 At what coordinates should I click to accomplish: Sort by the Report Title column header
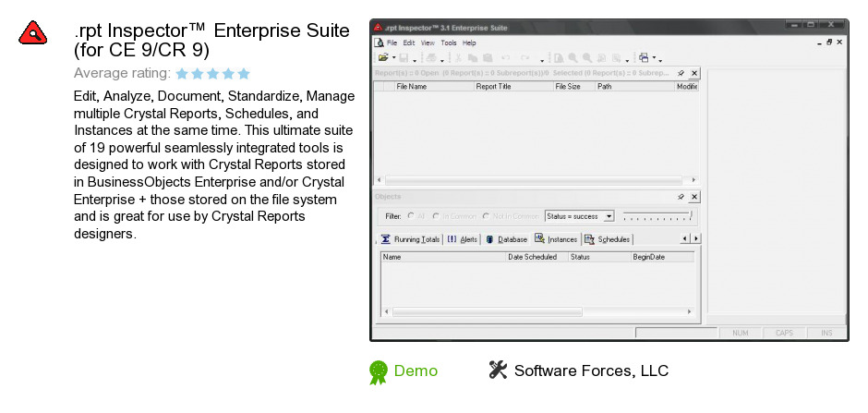coord(513,86)
